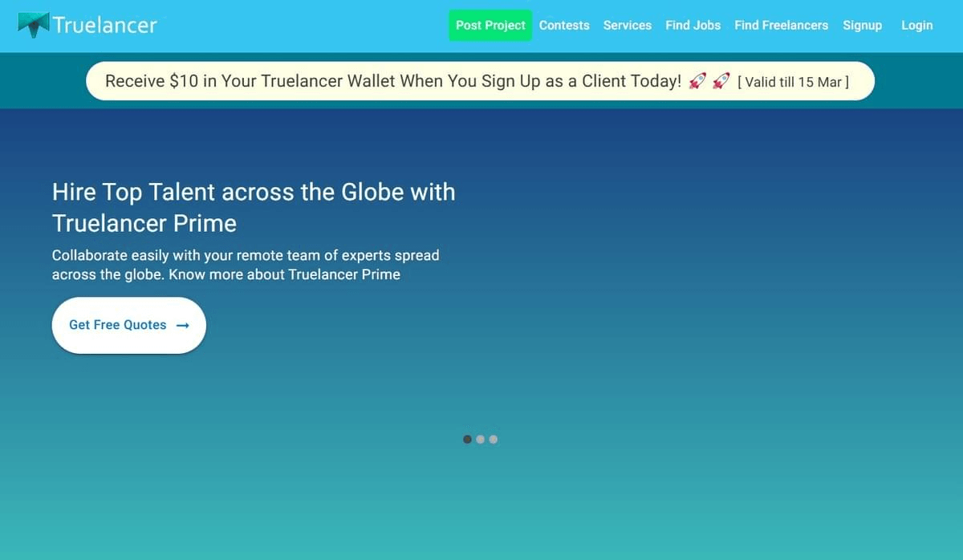Click the 'Hire Top Talent across the Globe' heading
Image resolution: width=963 pixels, height=560 pixels.
[254, 207]
